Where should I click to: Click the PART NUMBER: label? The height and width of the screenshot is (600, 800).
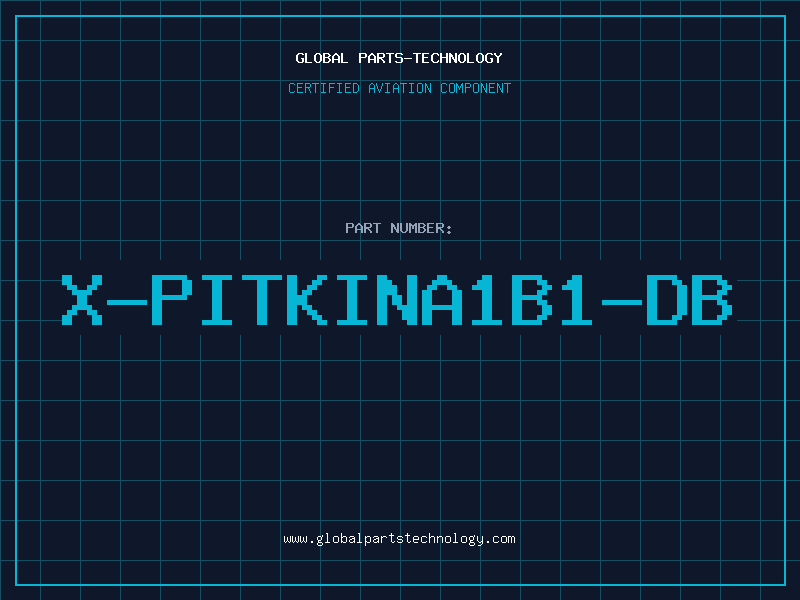point(399,228)
